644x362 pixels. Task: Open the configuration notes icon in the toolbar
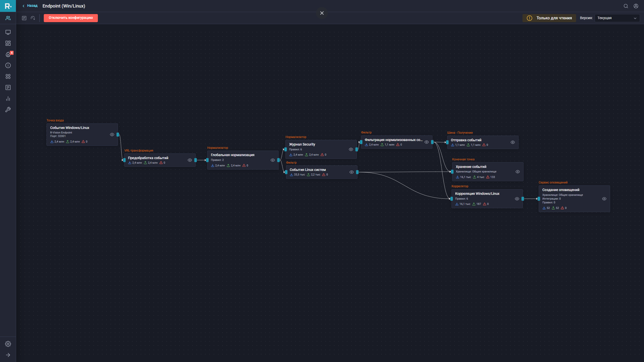(24, 18)
